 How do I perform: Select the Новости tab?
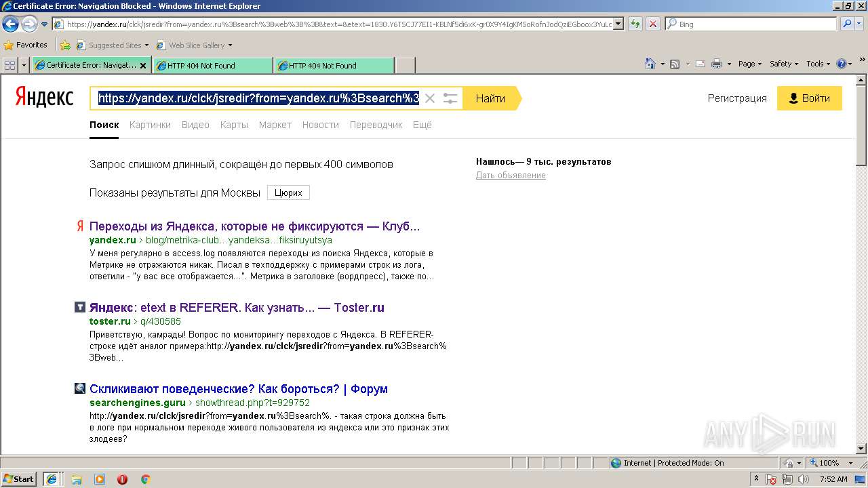tap(320, 125)
